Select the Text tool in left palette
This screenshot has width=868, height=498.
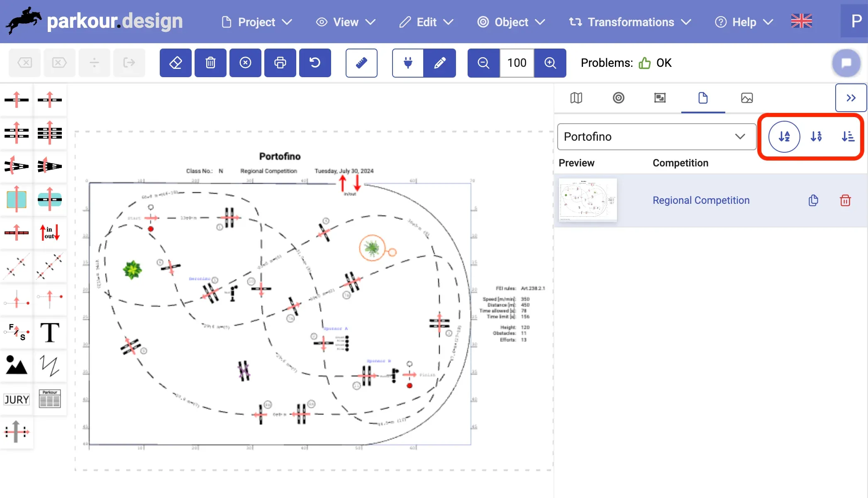click(50, 332)
